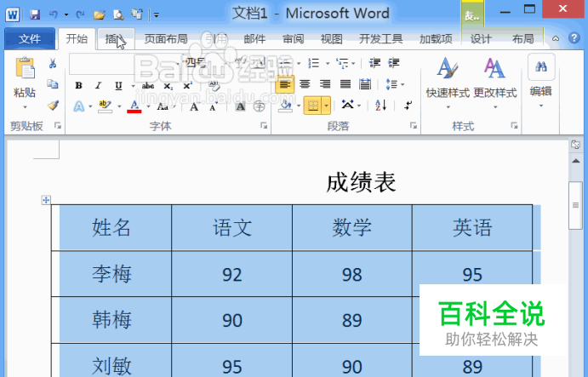The width and height of the screenshot is (588, 377).
Task: Click the Copy icon
Action: 53,84
